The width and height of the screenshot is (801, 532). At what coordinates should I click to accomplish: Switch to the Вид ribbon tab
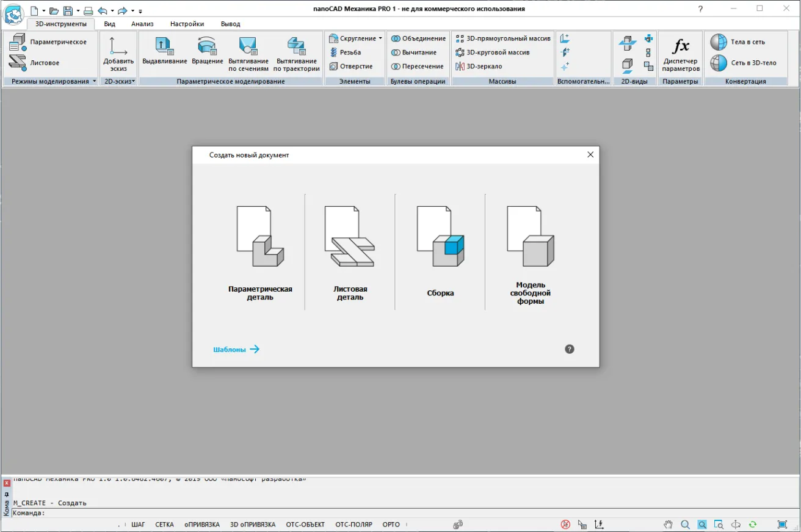coord(109,24)
